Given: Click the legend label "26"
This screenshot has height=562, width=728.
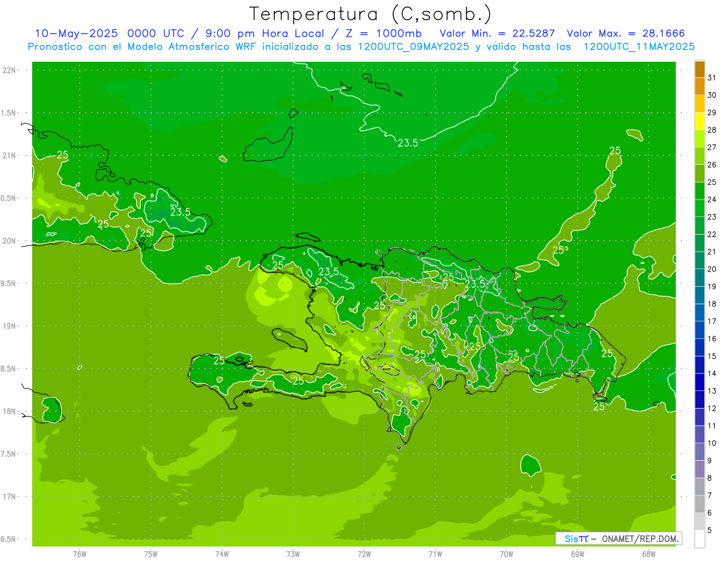Looking at the screenshot, I should 712,165.
